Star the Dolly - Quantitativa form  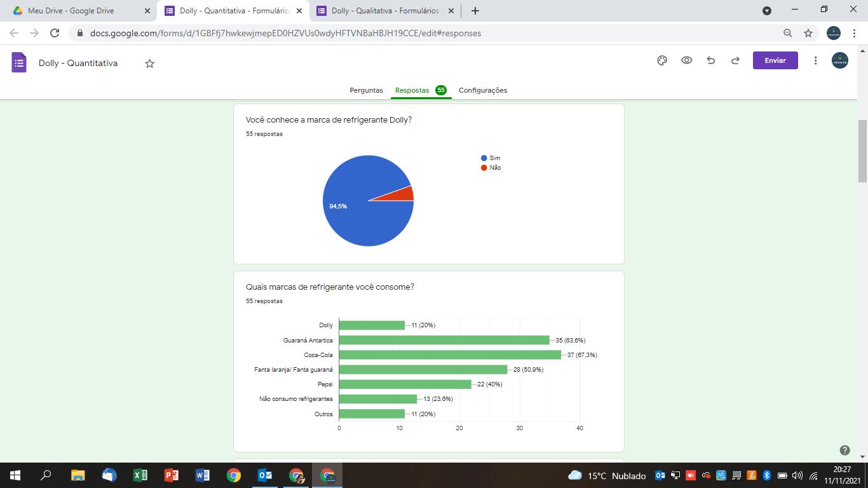pos(150,64)
